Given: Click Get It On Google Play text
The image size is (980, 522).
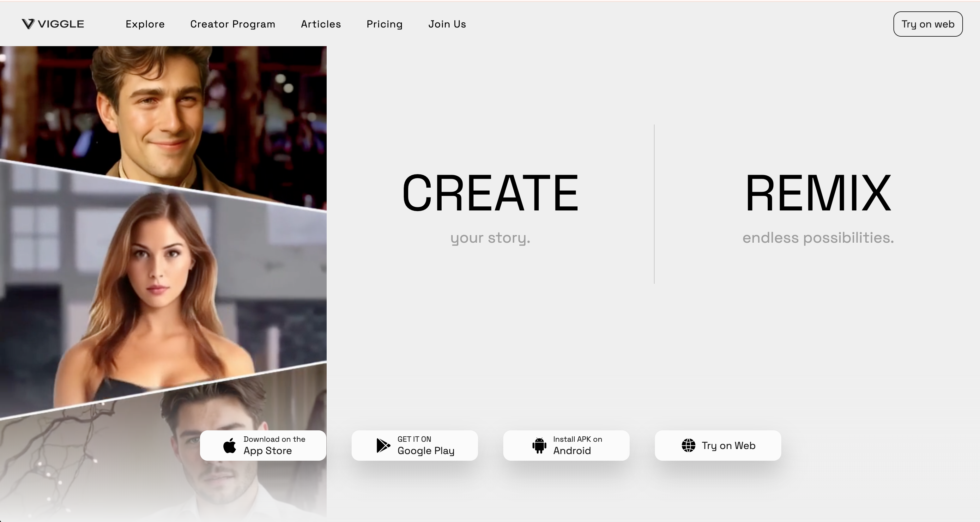Looking at the screenshot, I should [426, 445].
